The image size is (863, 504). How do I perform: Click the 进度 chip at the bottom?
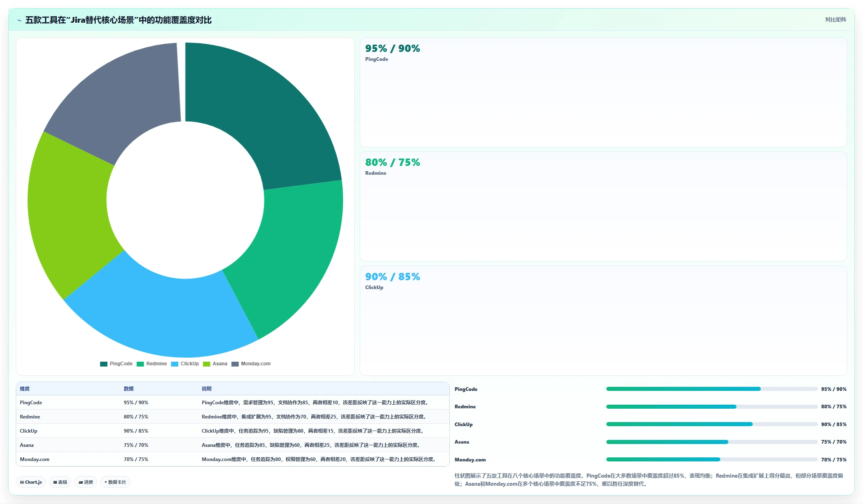point(86,482)
